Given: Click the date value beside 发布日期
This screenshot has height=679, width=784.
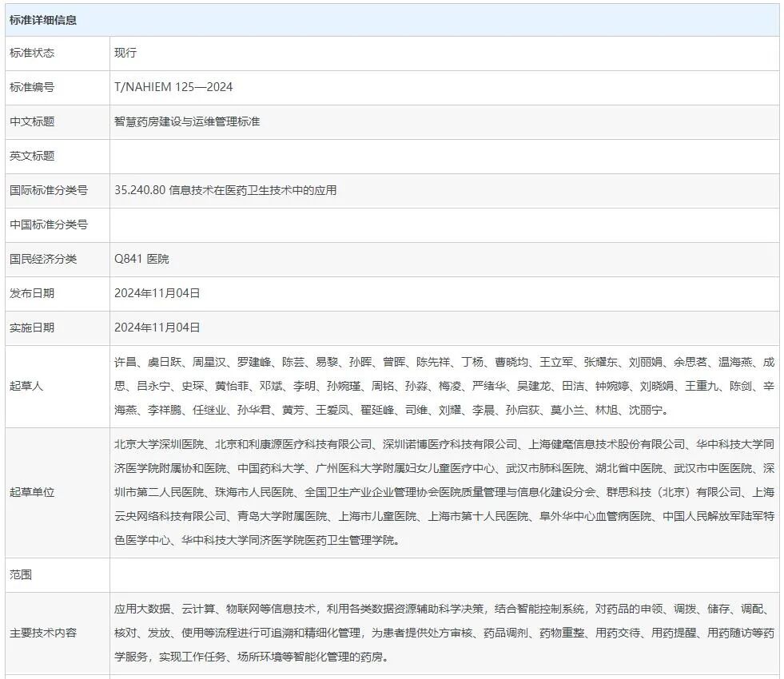Looking at the screenshot, I should click(157, 293).
